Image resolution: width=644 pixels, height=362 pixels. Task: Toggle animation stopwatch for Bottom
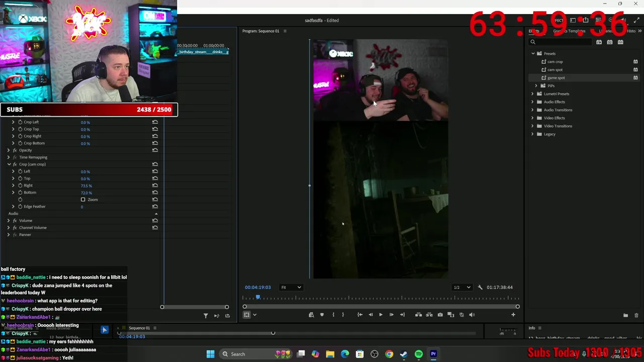(x=20, y=193)
